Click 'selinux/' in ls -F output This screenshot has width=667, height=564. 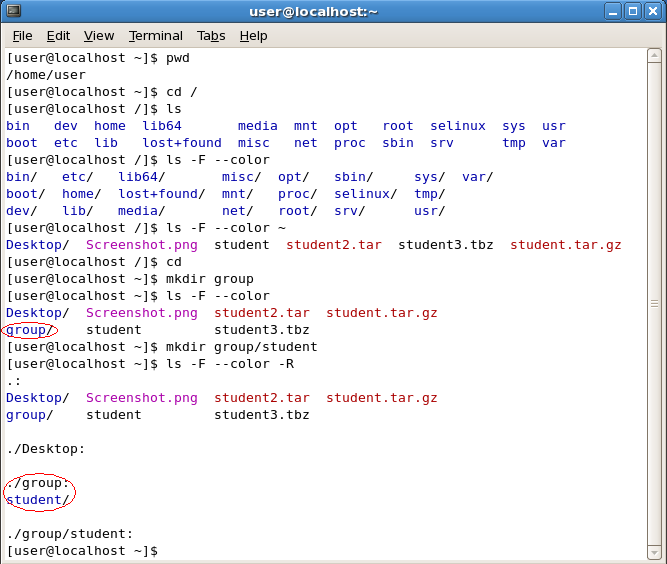(365, 194)
